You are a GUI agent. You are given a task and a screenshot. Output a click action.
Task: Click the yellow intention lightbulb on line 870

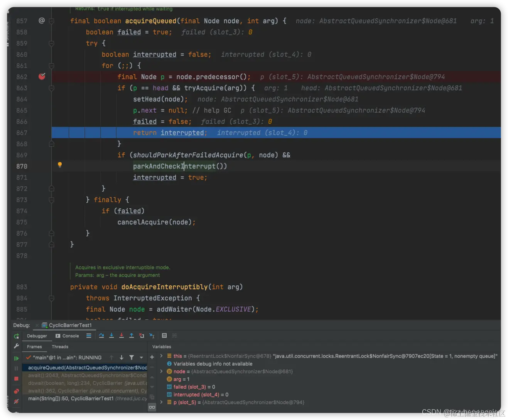point(60,165)
